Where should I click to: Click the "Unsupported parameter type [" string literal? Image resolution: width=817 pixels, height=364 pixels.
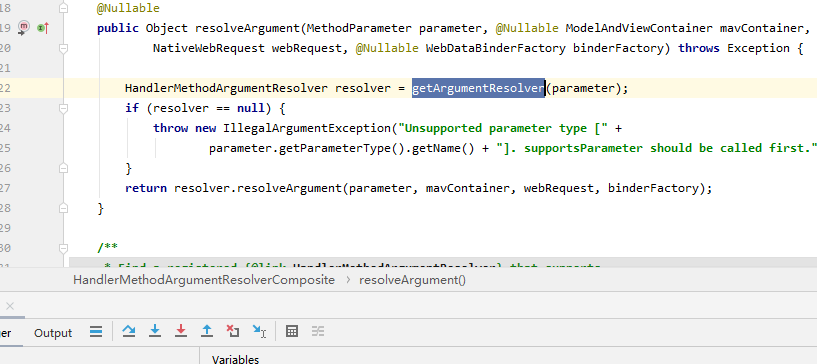click(503, 128)
